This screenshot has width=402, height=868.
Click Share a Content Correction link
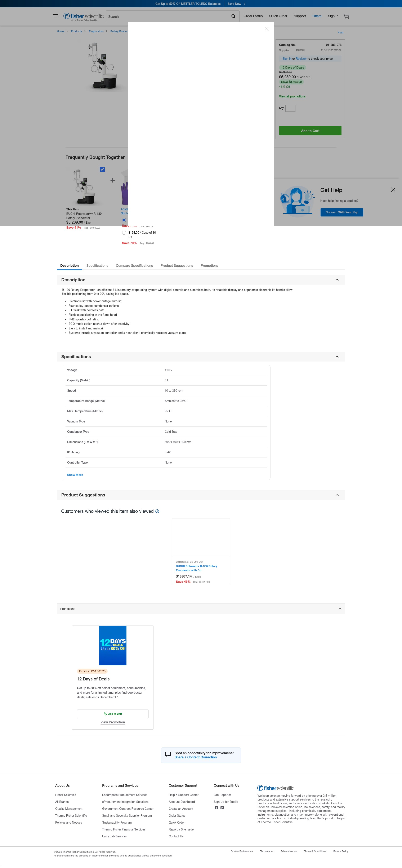(196, 757)
